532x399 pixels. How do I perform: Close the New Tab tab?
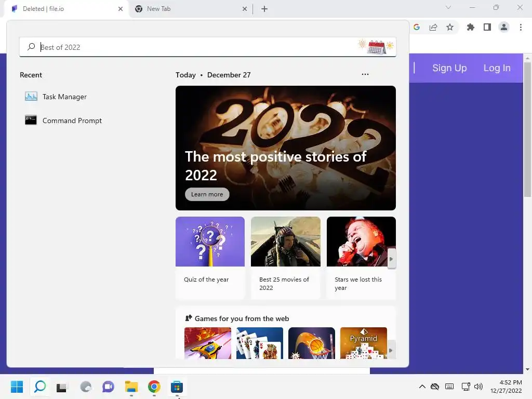(x=245, y=9)
